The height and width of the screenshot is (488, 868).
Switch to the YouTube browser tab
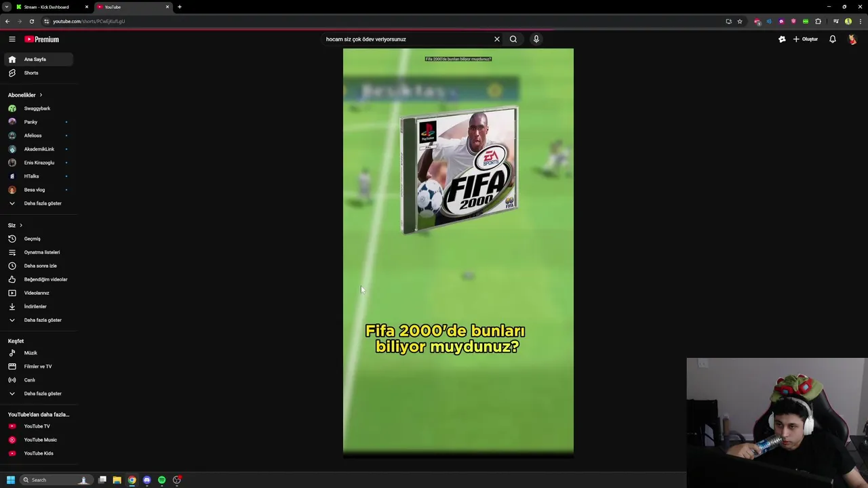(132, 7)
